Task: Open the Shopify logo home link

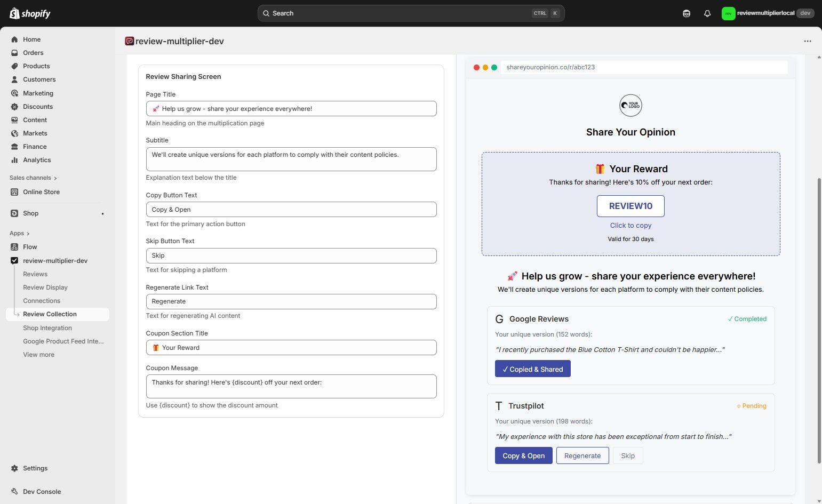Action: pyautogui.click(x=30, y=13)
